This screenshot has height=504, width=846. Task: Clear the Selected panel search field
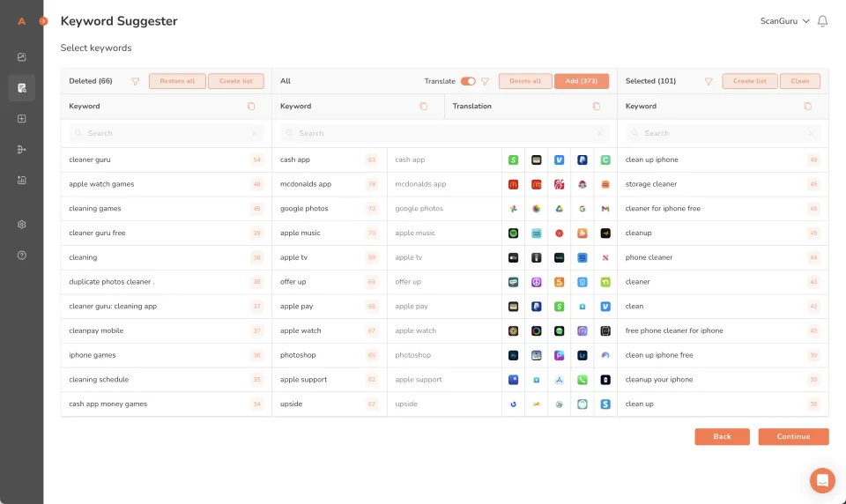pyautogui.click(x=811, y=133)
